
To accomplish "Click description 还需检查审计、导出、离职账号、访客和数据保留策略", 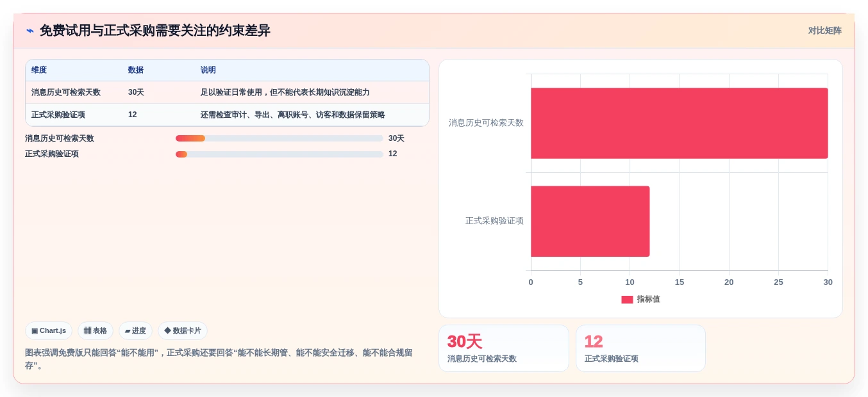I will click(293, 115).
